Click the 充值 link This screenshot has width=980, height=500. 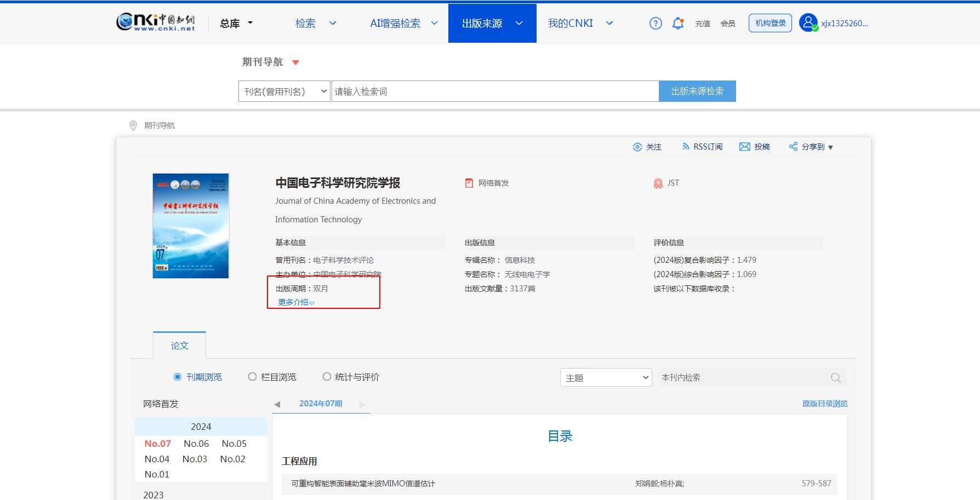(703, 24)
